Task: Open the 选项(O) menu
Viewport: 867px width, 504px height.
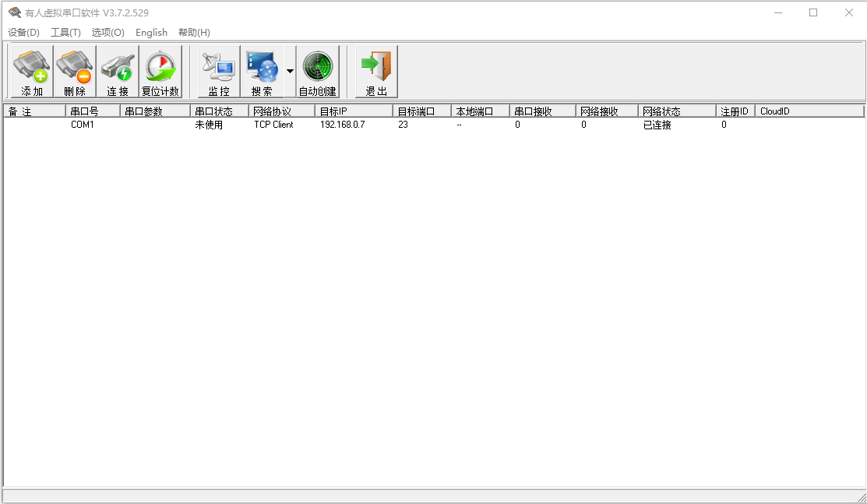Action: [x=107, y=32]
